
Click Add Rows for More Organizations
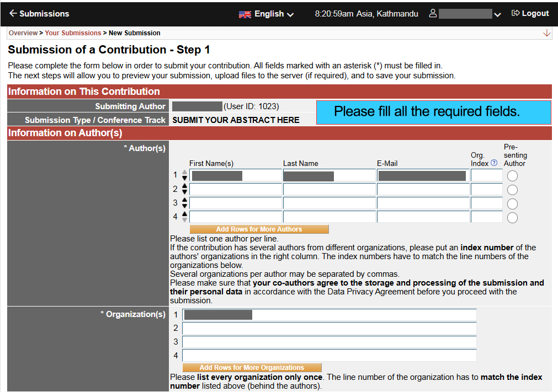coord(252,368)
